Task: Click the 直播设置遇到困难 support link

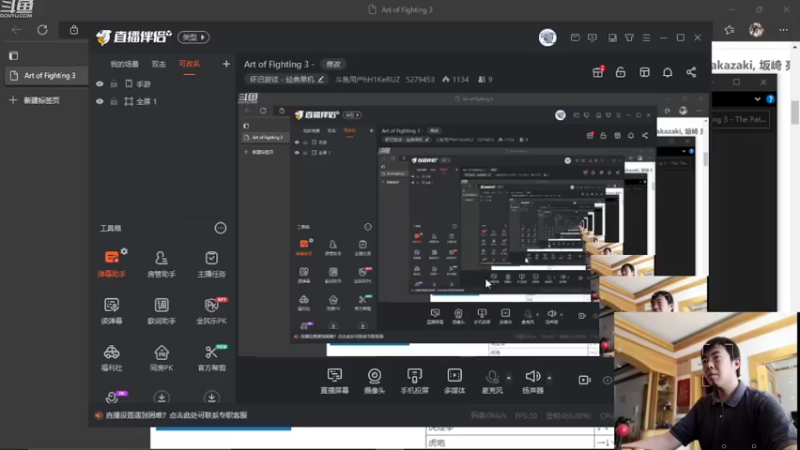Action: (176, 415)
